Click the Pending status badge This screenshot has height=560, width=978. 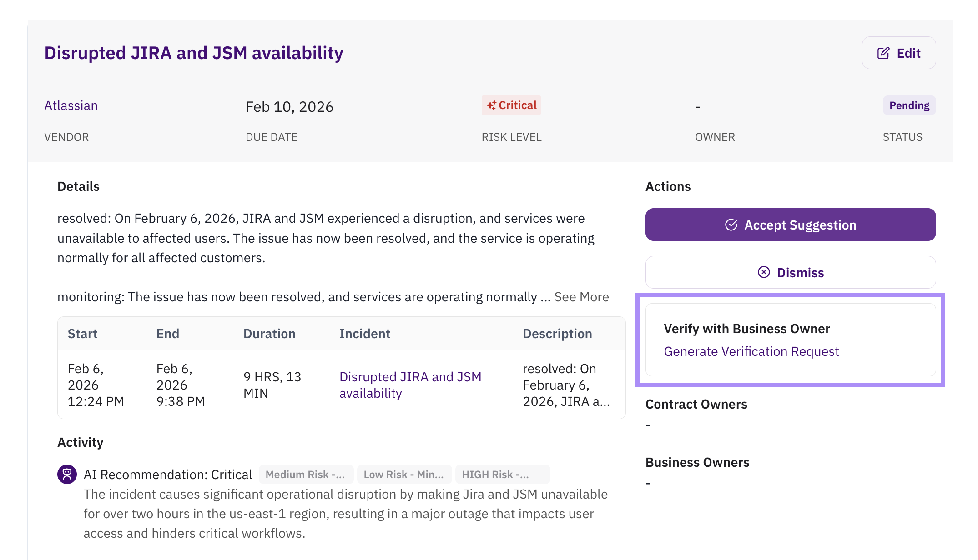pyautogui.click(x=909, y=105)
